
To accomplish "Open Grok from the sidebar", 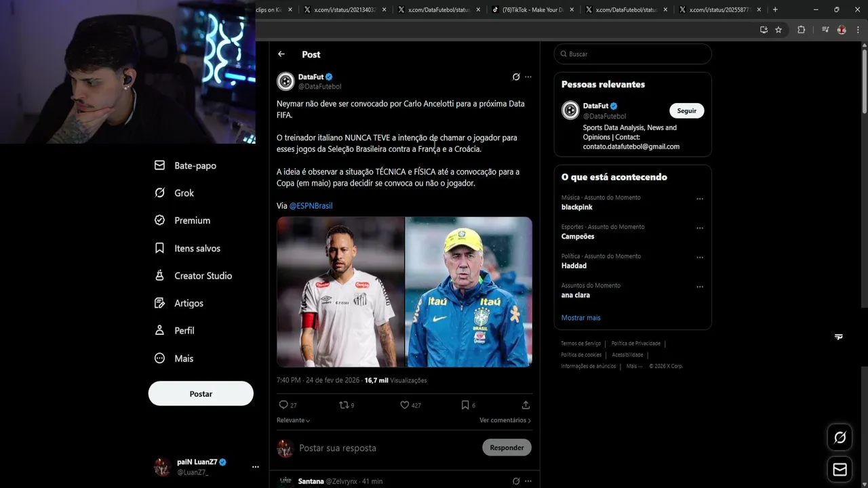I will point(174,193).
